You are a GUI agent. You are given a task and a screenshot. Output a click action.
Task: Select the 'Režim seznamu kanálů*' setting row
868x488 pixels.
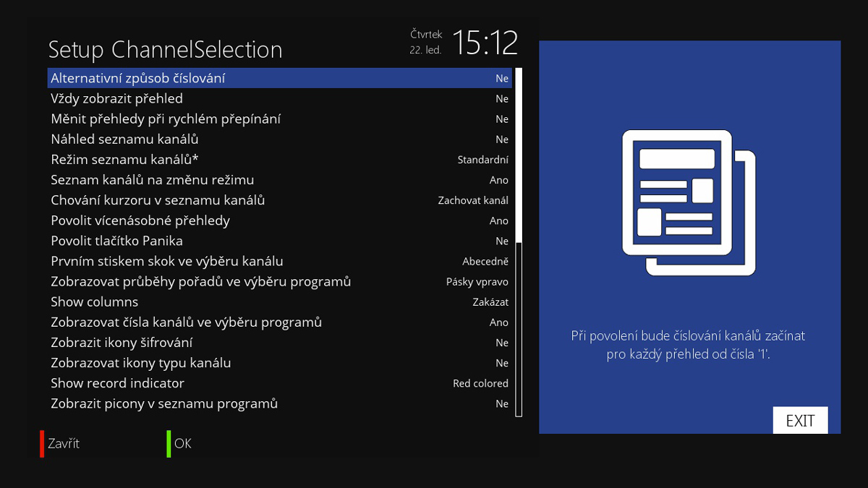coord(280,159)
